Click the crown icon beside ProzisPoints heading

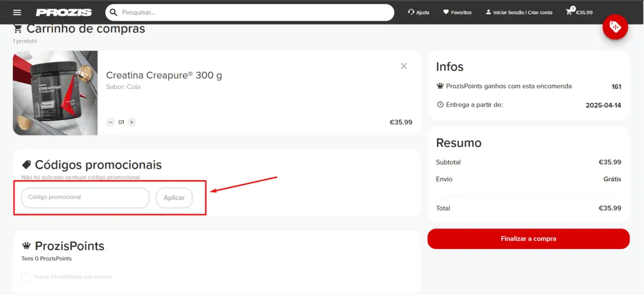[26, 246]
